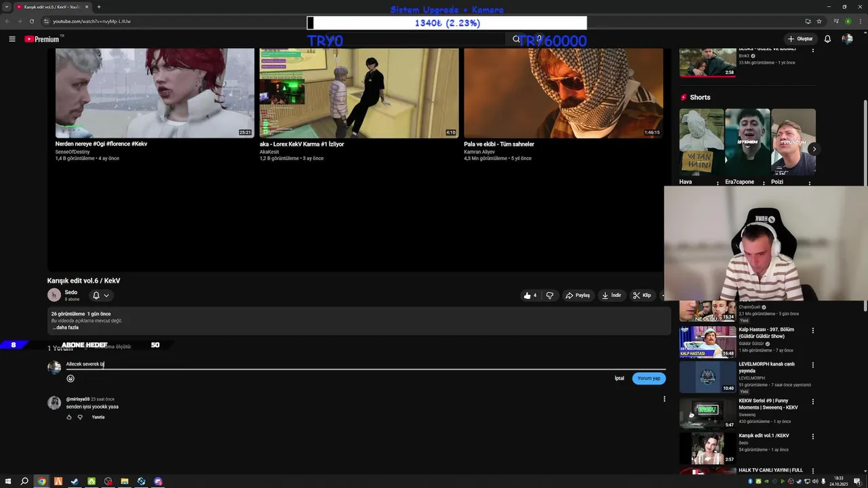Like the video with thumbs up
Viewport: 868px width, 488px height.
[530, 296]
